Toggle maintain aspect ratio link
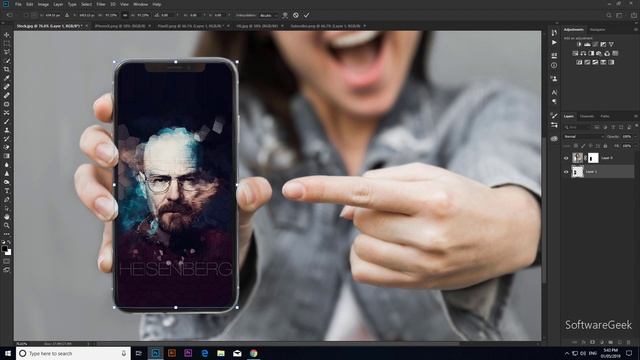Viewport: 640px width, 360px height. (125, 15)
